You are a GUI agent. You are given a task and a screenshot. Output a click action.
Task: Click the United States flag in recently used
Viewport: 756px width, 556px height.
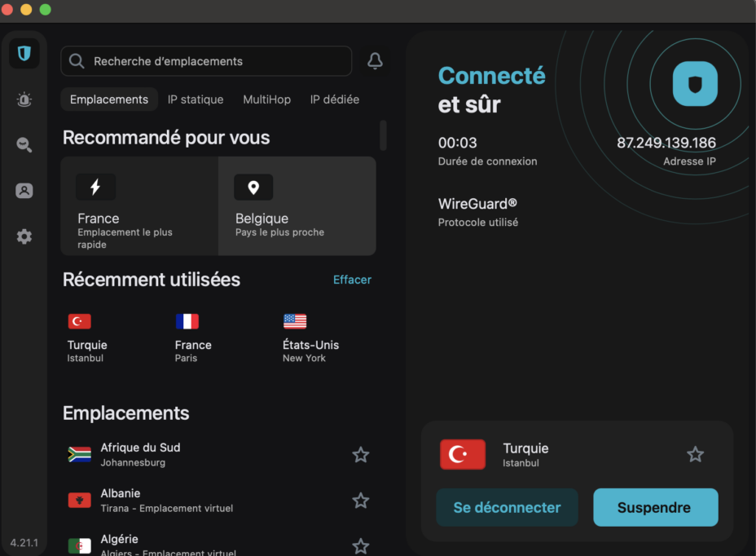tap(295, 321)
